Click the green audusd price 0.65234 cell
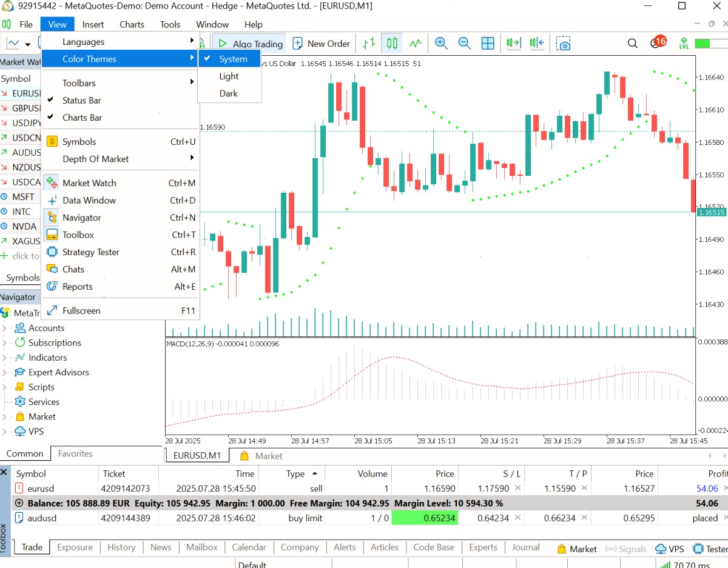728x568 pixels. pos(425,518)
